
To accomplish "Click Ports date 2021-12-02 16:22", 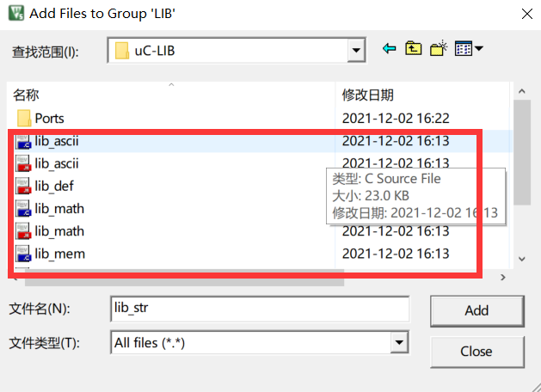I will click(x=396, y=119).
